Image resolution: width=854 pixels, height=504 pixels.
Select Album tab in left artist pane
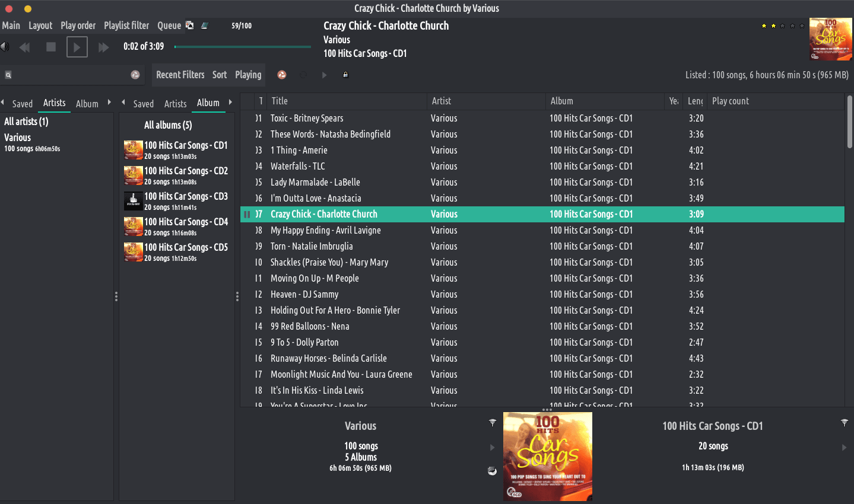pos(87,104)
